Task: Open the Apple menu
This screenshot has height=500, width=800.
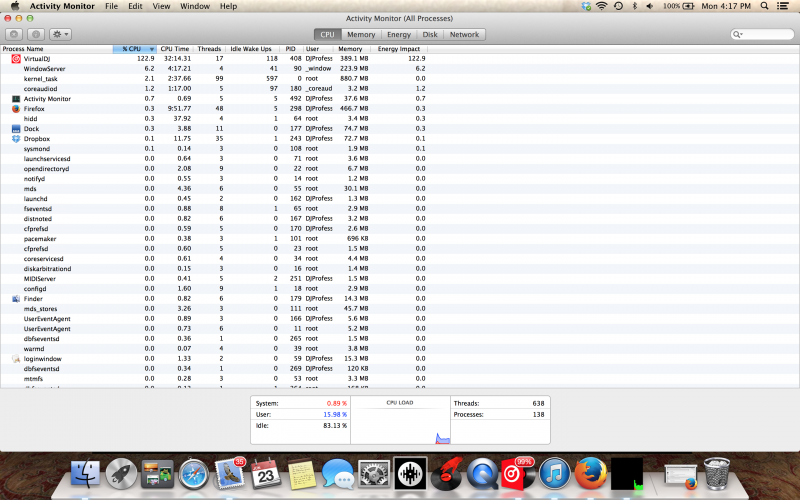Action: [x=15, y=6]
